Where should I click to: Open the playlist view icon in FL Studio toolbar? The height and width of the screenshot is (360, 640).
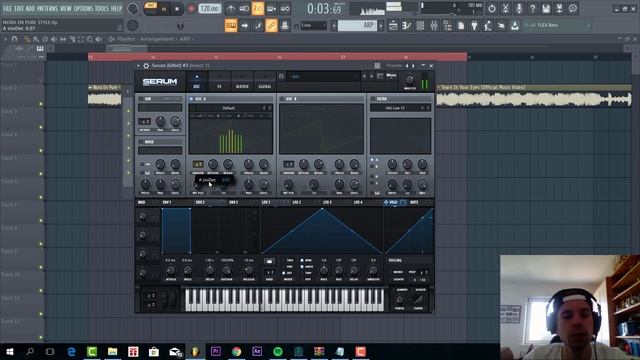pyautogui.click(x=393, y=26)
